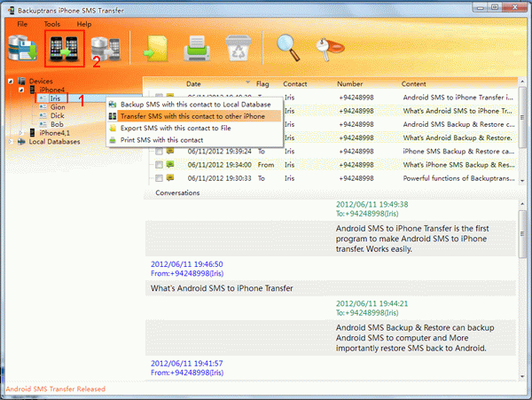Select the iPhone4 device entry
The image size is (532, 400).
tap(52, 90)
